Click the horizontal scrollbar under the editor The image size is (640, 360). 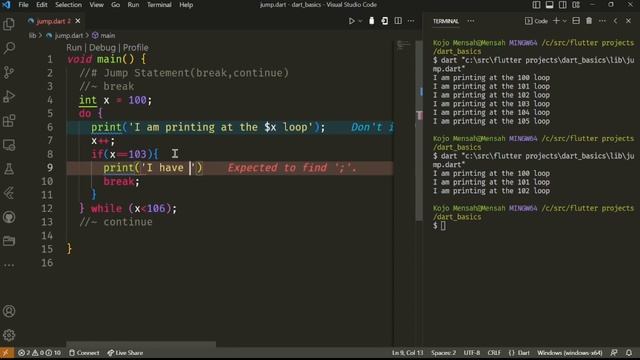[141, 345]
